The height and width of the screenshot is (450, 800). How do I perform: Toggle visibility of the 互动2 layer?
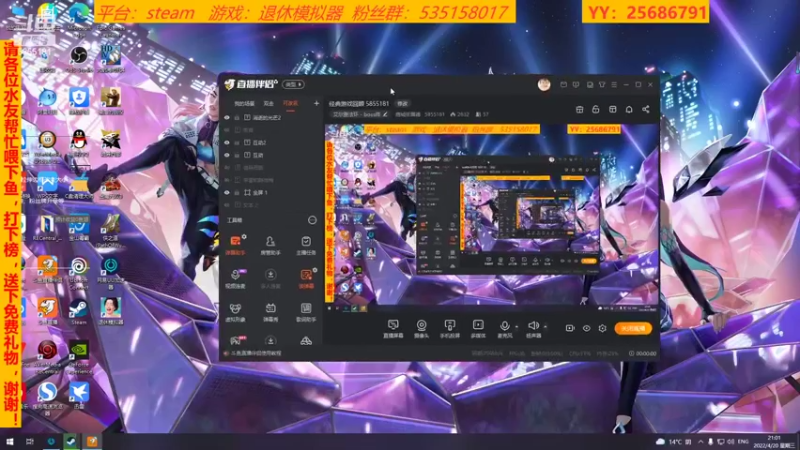227,142
